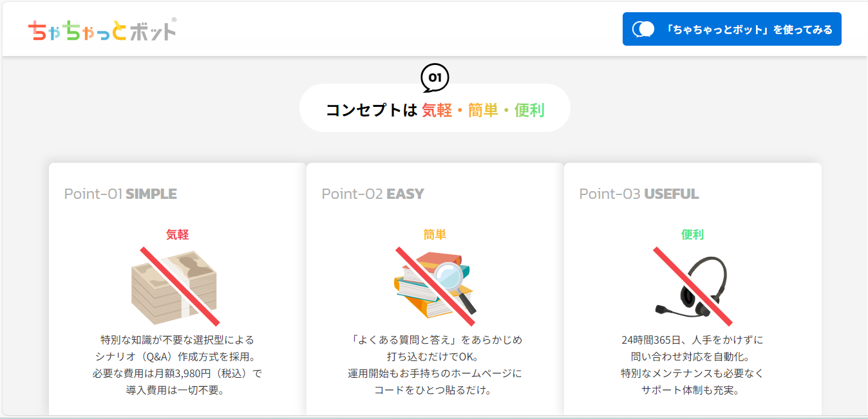The image size is (868, 419).
Task: Click the 「よくある質問と答え」 description text
Action: [435, 365]
